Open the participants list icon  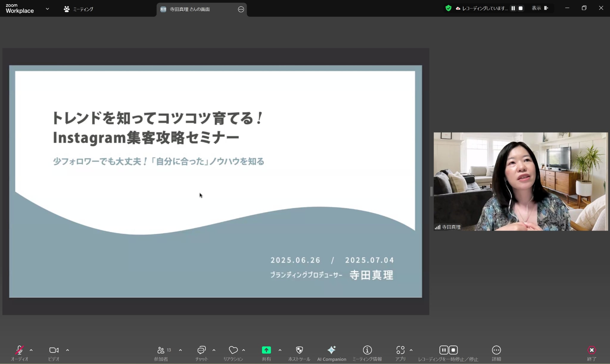click(161, 350)
